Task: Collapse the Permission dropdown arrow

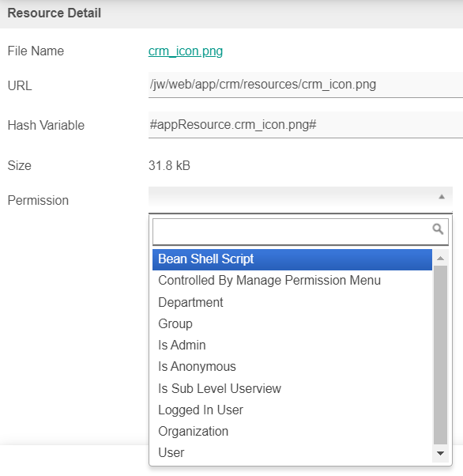Action: pos(442,197)
